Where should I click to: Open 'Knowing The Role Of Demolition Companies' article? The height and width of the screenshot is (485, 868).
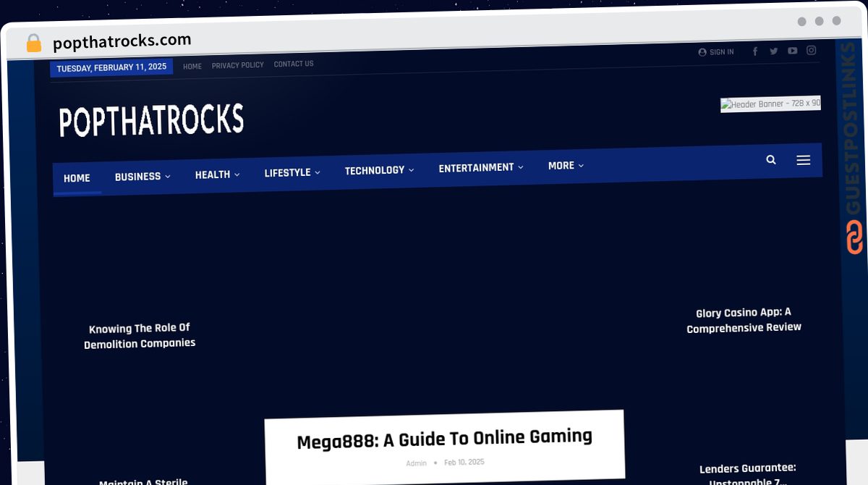[140, 336]
